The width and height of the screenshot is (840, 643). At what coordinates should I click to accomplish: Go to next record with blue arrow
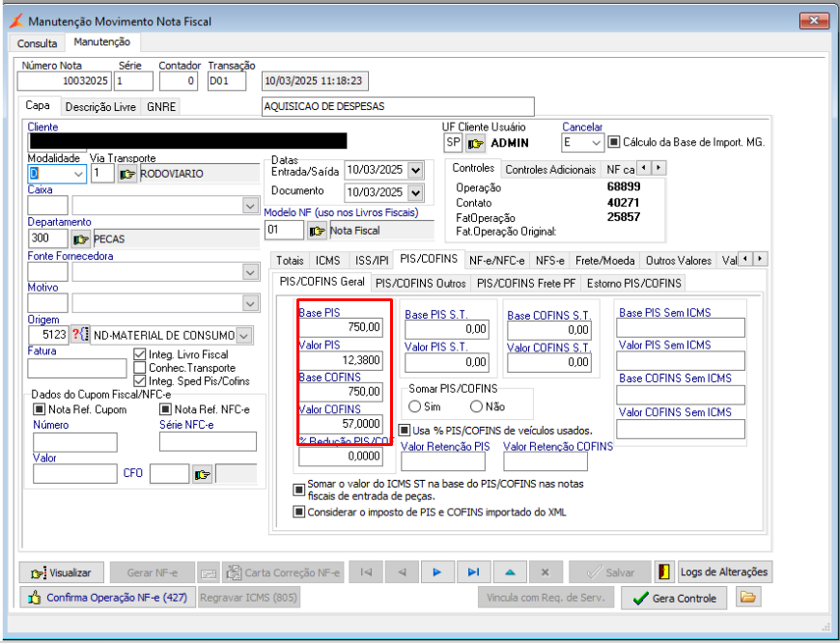(x=437, y=572)
